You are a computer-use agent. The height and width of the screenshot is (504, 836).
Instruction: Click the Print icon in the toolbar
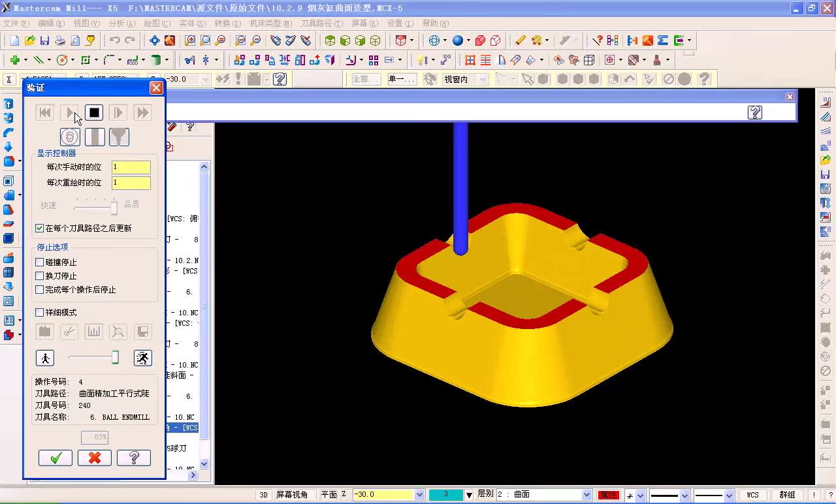[x=60, y=40]
